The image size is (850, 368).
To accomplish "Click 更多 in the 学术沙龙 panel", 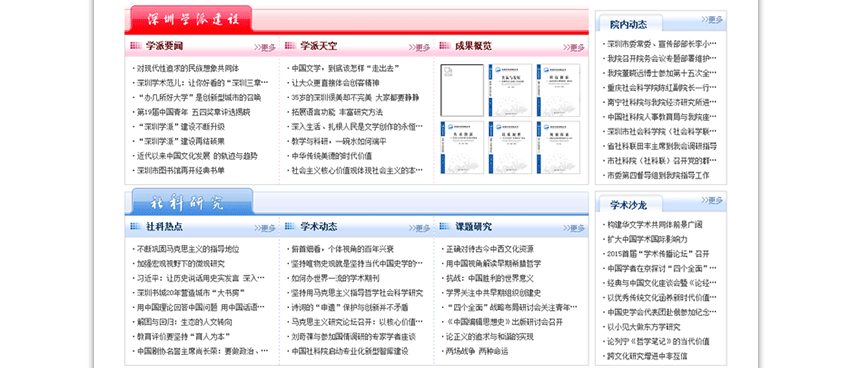I will (712, 200).
